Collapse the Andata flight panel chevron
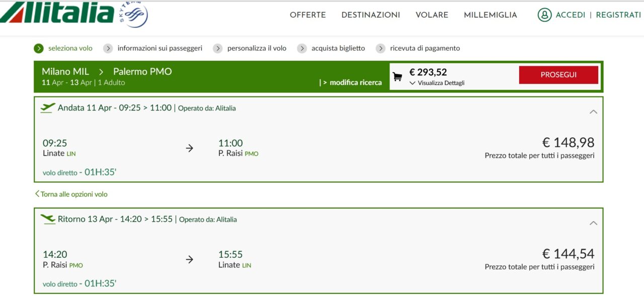Image resolution: width=644 pixels, height=296 pixels. point(593,112)
